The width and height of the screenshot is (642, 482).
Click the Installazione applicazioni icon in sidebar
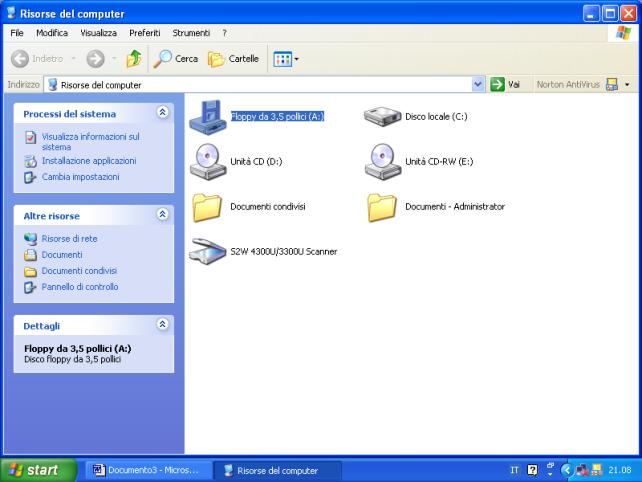(x=30, y=161)
